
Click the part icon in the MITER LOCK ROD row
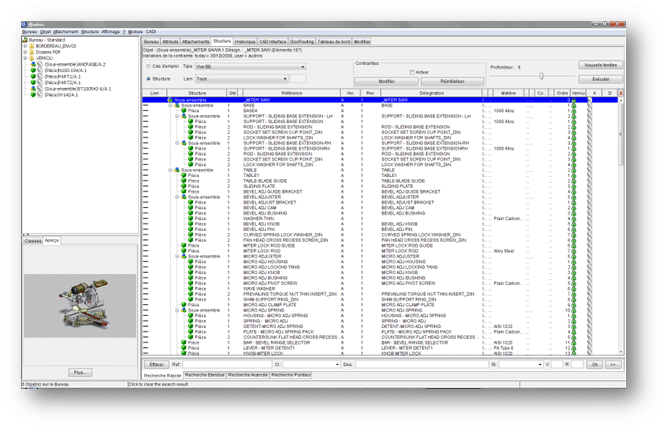(x=184, y=251)
